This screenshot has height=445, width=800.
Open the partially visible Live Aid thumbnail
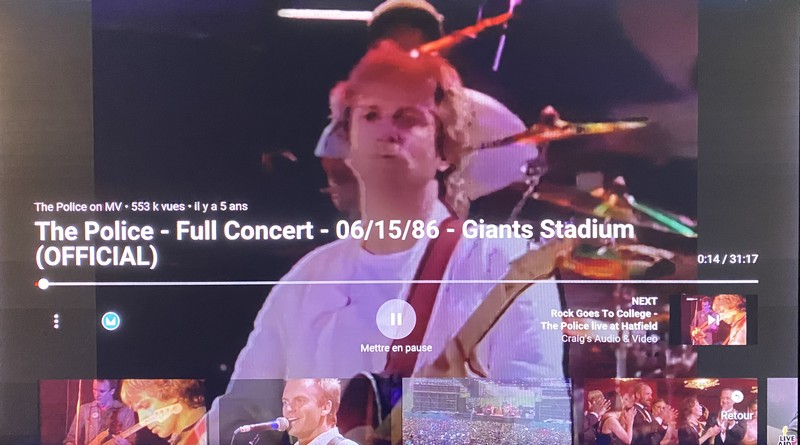pyautogui.click(x=783, y=412)
